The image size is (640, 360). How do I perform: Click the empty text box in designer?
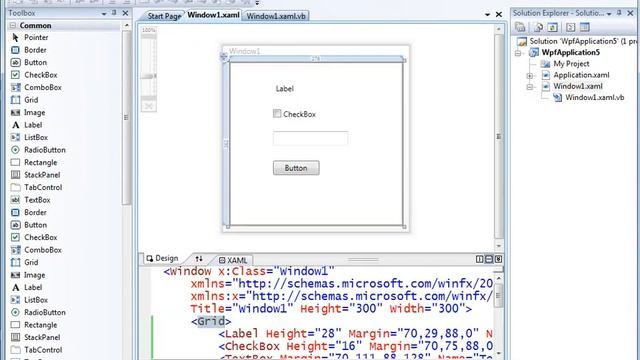tap(310, 138)
